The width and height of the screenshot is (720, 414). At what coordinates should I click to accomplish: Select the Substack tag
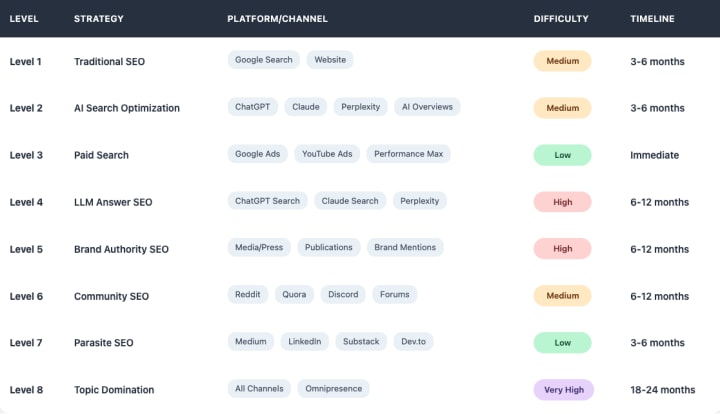pyautogui.click(x=360, y=342)
